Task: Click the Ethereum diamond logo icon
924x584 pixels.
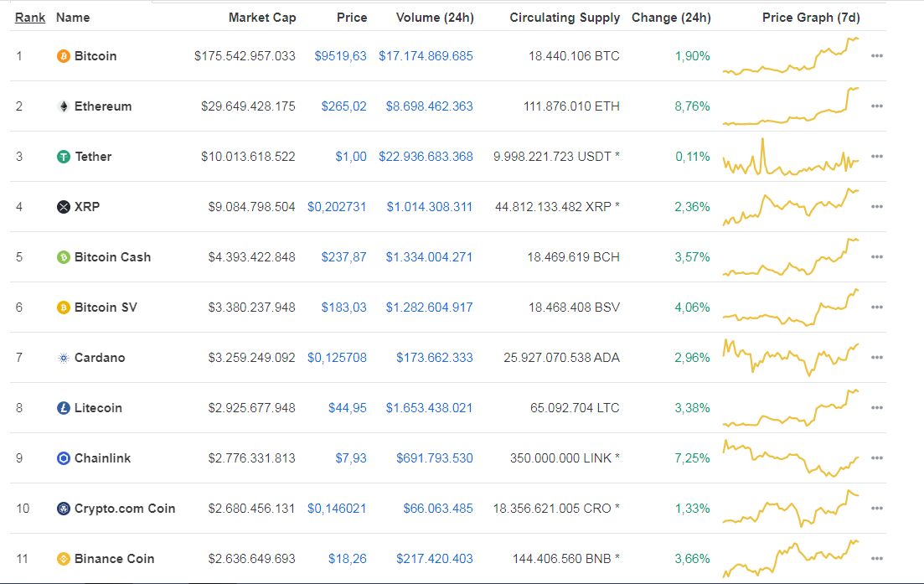Action: point(63,106)
